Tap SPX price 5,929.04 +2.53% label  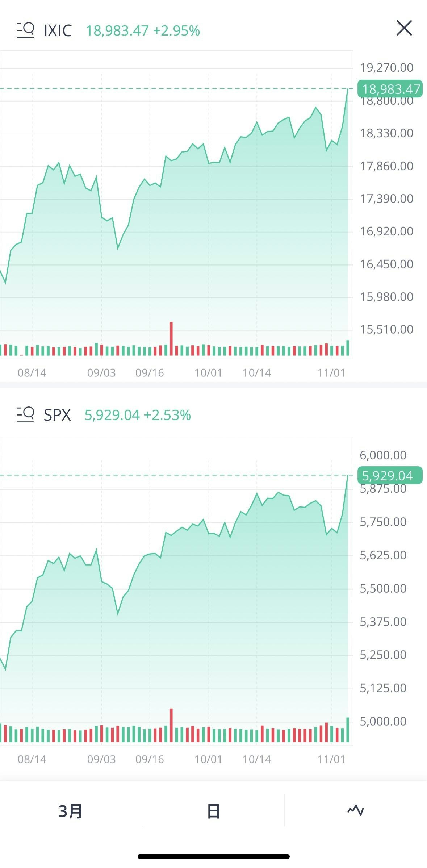click(138, 415)
